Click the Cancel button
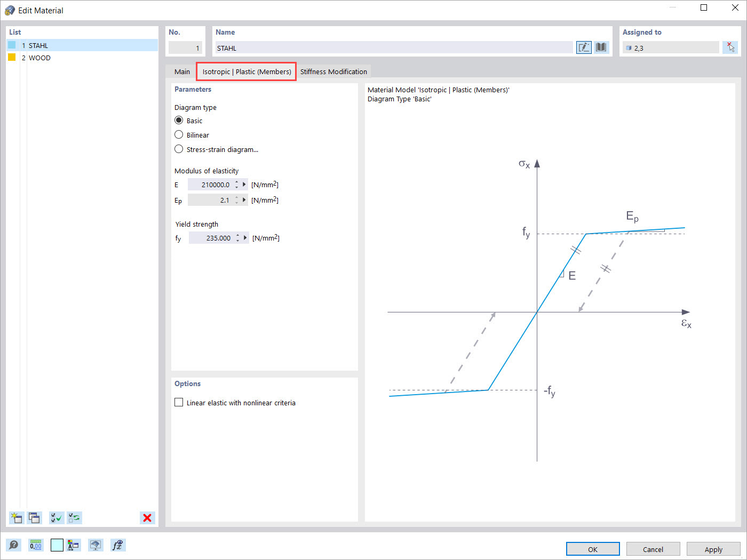The height and width of the screenshot is (560, 747). (653, 549)
